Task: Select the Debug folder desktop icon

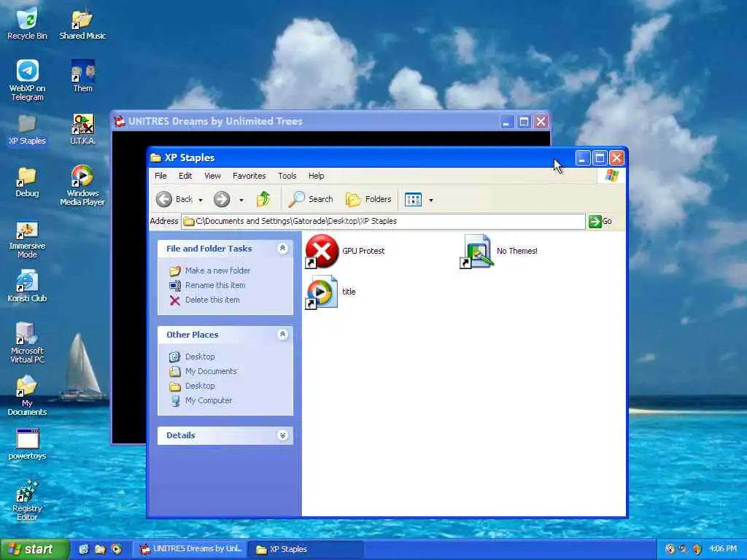Action: (27, 182)
